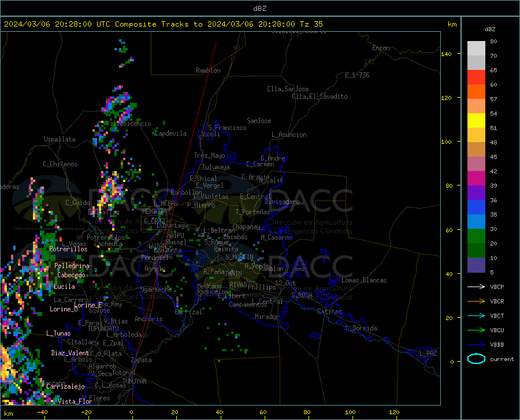Click the Ramblon label near the red line

click(x=208, y=70)
